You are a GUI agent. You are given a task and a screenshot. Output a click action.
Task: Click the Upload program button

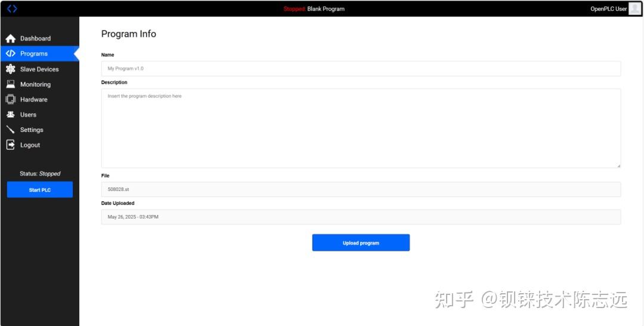[x=361, y=243]
